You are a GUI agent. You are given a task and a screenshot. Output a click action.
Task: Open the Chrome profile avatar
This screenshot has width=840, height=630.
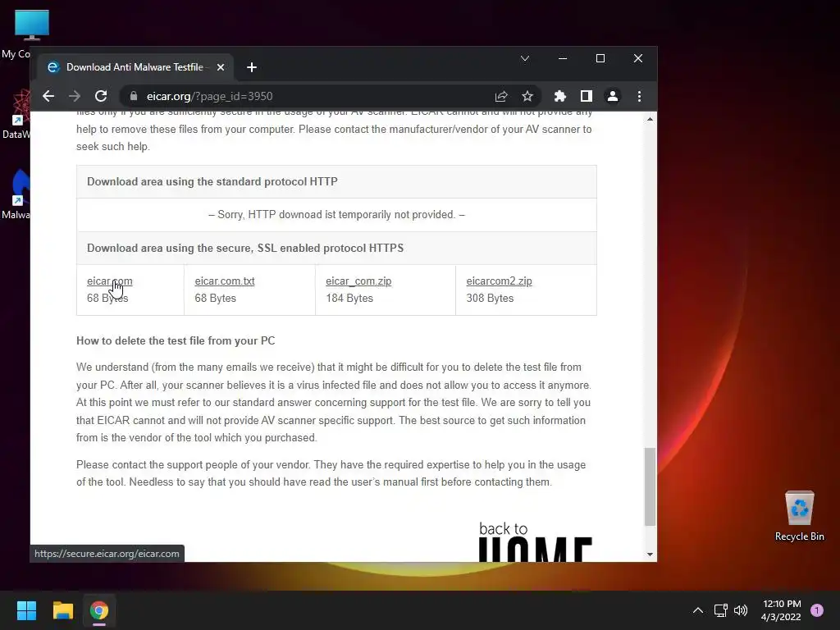[x=612, y=97]
